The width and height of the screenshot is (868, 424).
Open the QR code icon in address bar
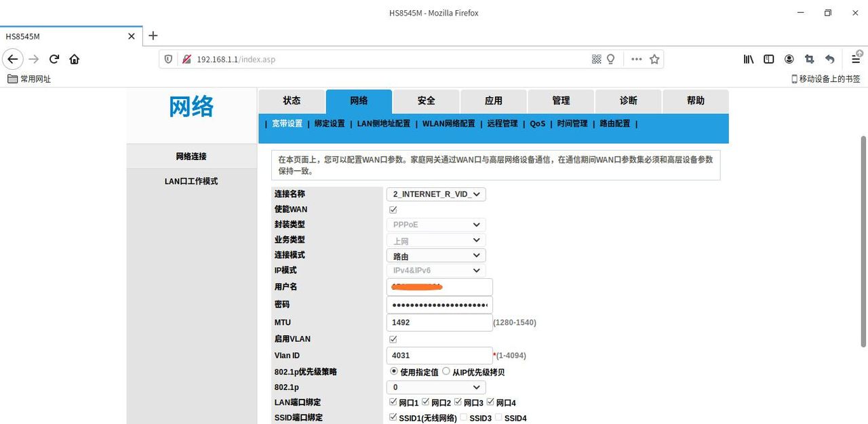click(x=597, y=59)
